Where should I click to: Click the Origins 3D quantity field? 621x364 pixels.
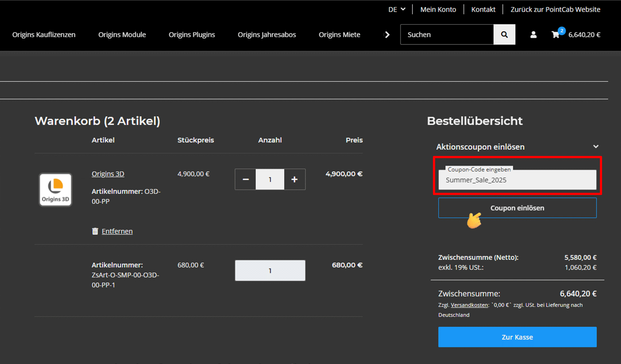(x=270, y=179)
